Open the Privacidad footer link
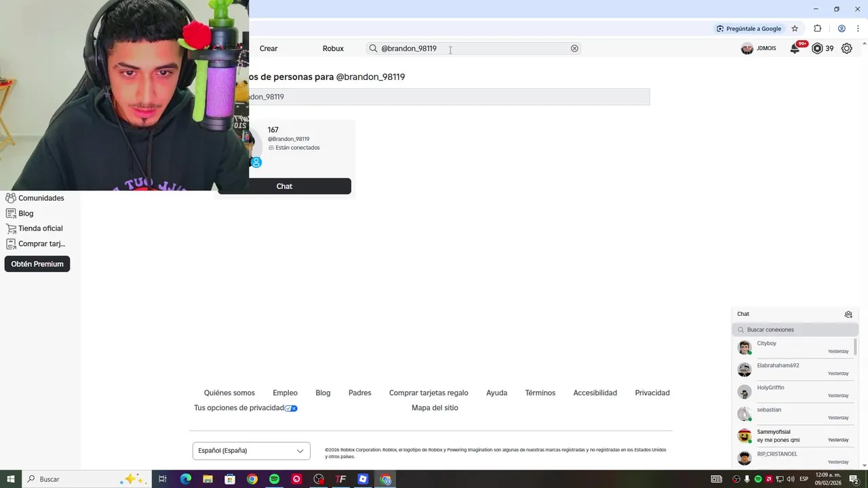 [x=652, y=392]
